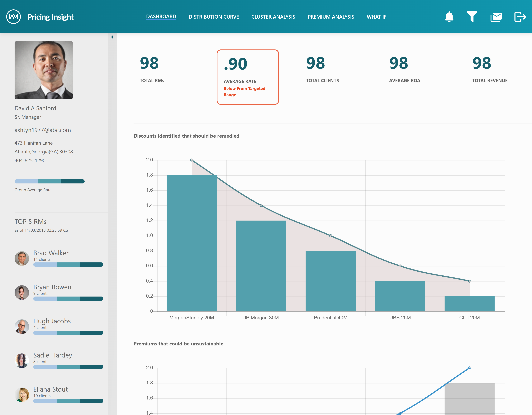Click the gray bar in premiums chart
Screen dimensions: 532x415
tap(469, 399)
